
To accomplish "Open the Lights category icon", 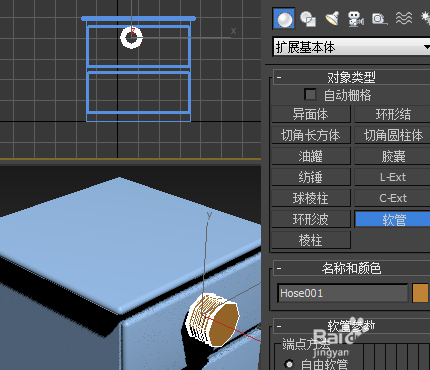I will [x=332, y=18].
